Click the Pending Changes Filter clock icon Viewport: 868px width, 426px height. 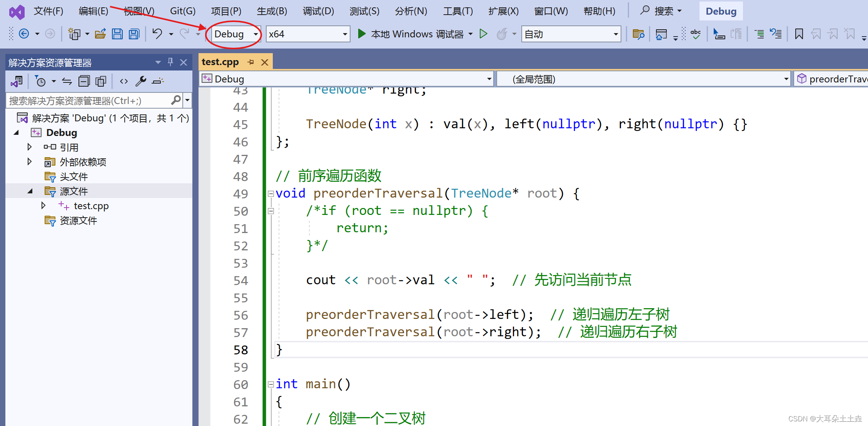tap(40, 81)
